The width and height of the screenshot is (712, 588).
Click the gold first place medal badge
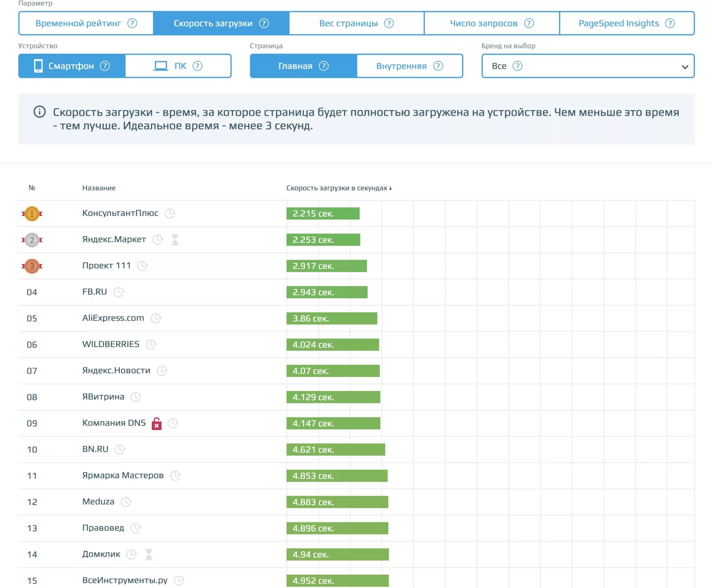pos(32,214)
